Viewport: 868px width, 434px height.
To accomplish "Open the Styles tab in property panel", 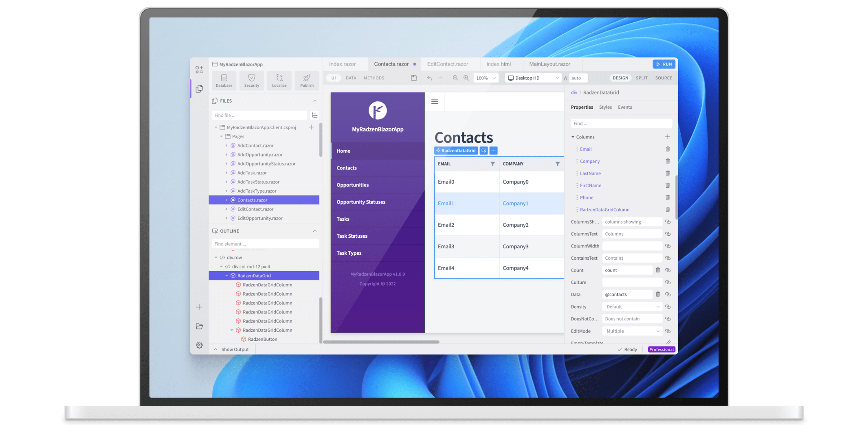I will 605,107.
